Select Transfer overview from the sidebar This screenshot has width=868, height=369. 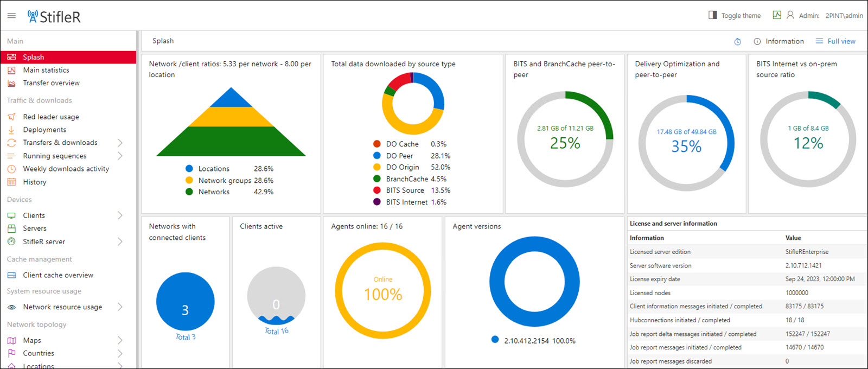[x=51, y=83]
